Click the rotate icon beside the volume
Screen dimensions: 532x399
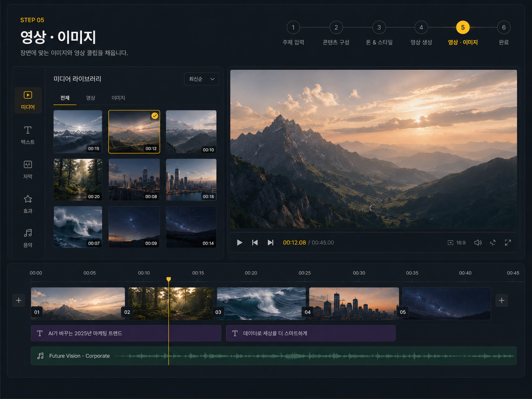[x=493, y=242]
